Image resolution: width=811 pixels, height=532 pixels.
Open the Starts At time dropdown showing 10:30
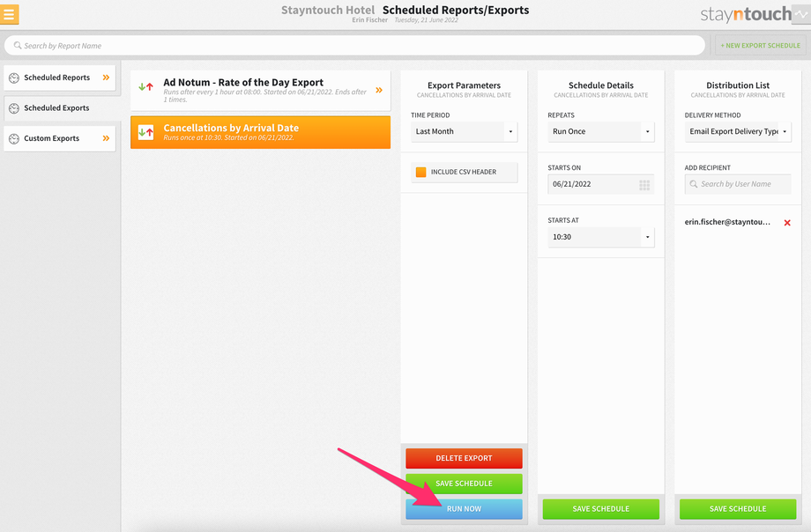pos(601,237)
